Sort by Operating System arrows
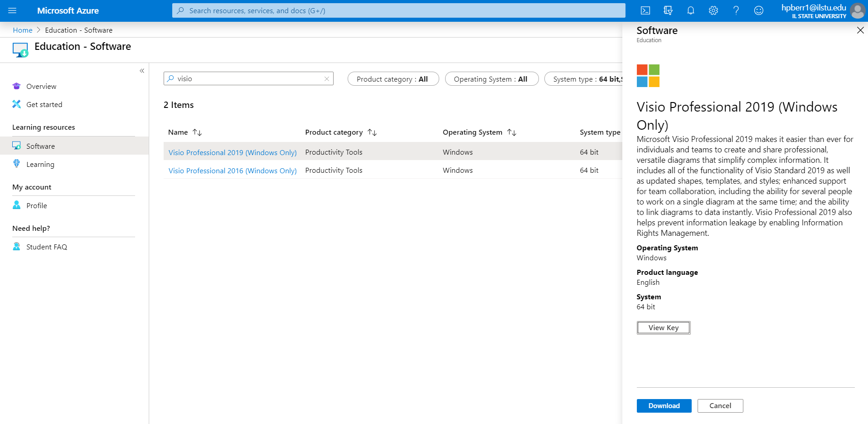The image size is (868, 424). 512,132
